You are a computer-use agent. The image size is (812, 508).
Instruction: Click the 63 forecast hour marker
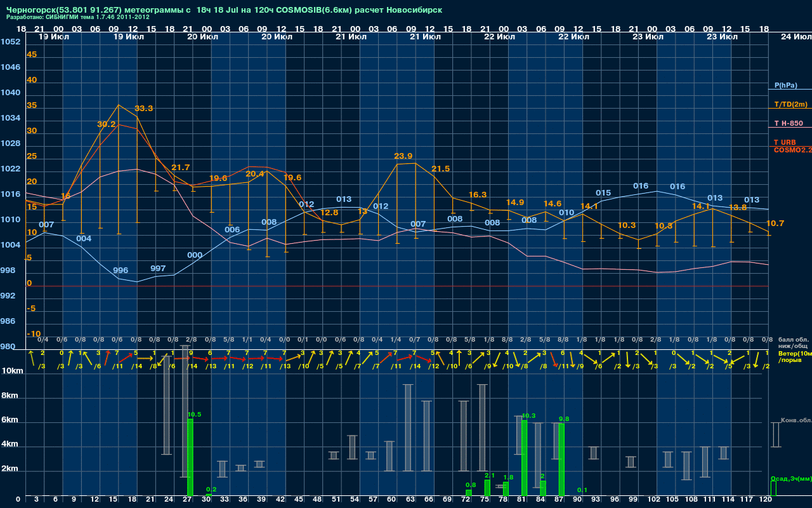click(x=410, y=500)
